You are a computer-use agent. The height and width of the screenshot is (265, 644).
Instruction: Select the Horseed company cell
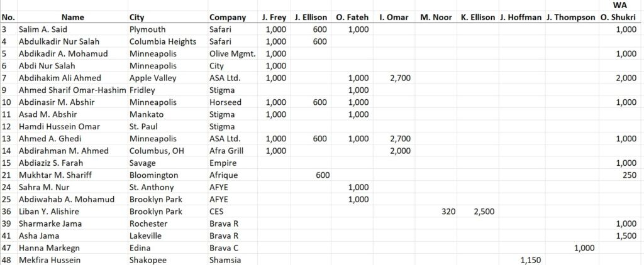226,102
